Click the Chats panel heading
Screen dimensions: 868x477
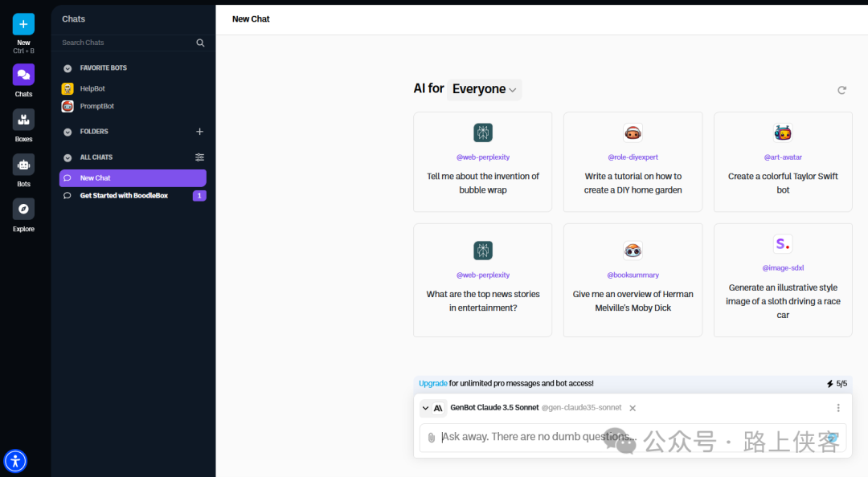(74, 18)
